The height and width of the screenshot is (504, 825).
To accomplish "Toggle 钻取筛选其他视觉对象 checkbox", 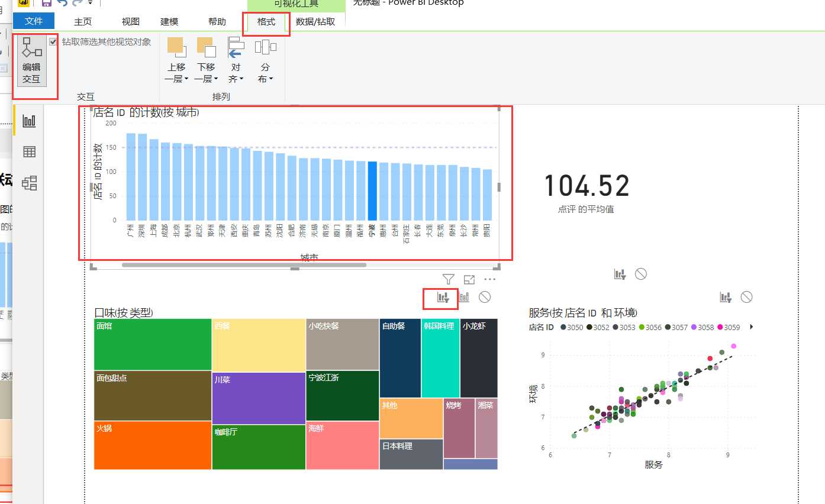I will coord(53,42).
